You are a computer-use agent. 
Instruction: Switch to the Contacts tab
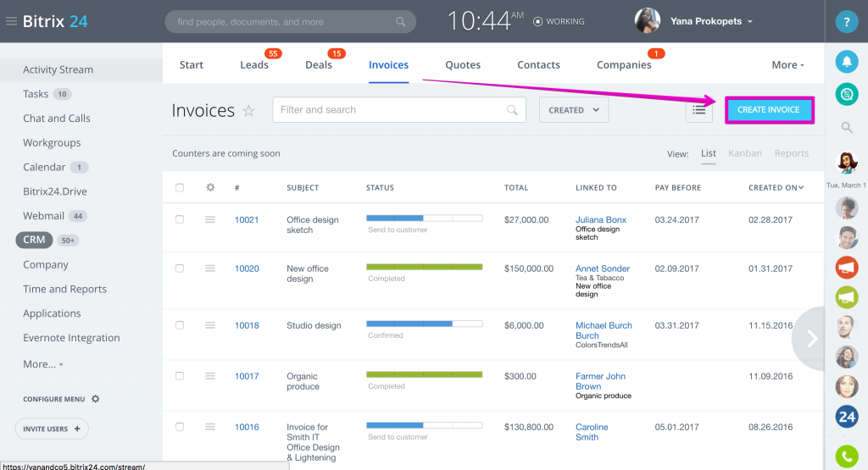(538, 64)
